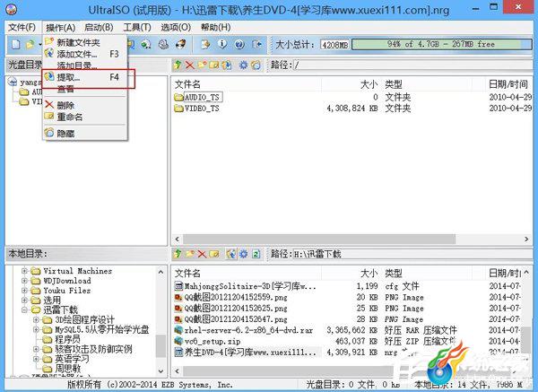The image size is (538, 392).
Task: Click the New file toolbar icon
Action: (16, 44)
